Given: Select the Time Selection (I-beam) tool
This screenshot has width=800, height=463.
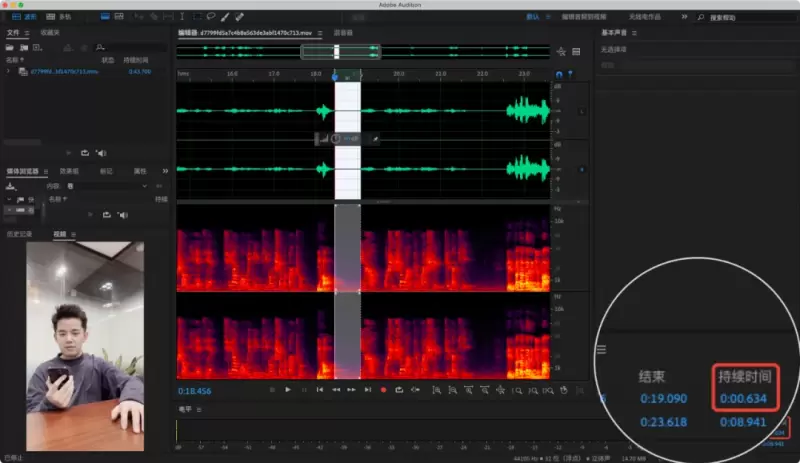Looking at the screenshot, I should [184, 17].
